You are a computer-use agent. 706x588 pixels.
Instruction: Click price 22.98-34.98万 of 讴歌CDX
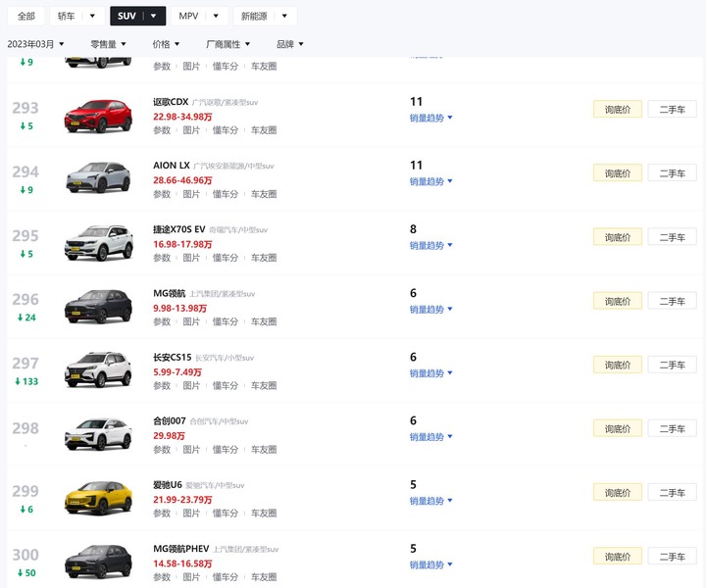point(182,117)
